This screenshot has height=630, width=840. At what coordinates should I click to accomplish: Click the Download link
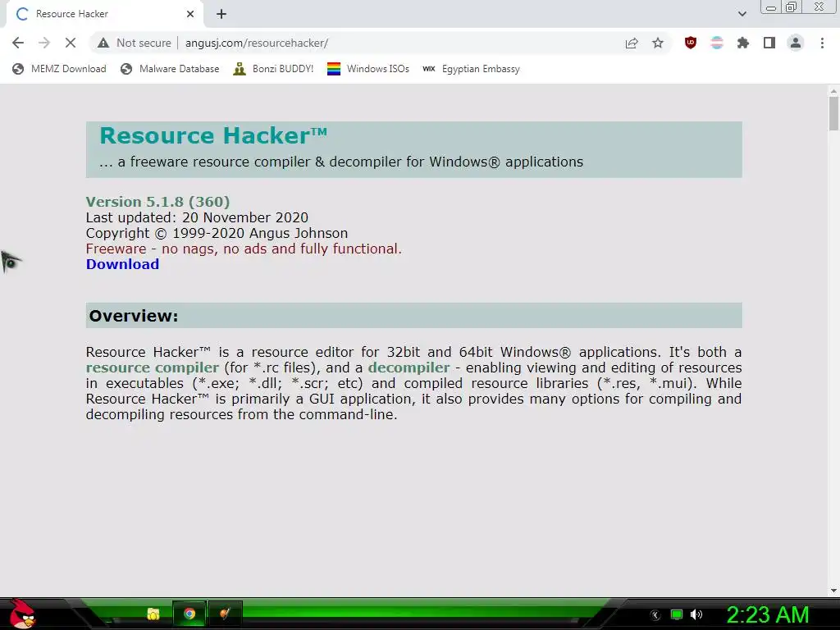pyautogui.click(x=123, y=264)
